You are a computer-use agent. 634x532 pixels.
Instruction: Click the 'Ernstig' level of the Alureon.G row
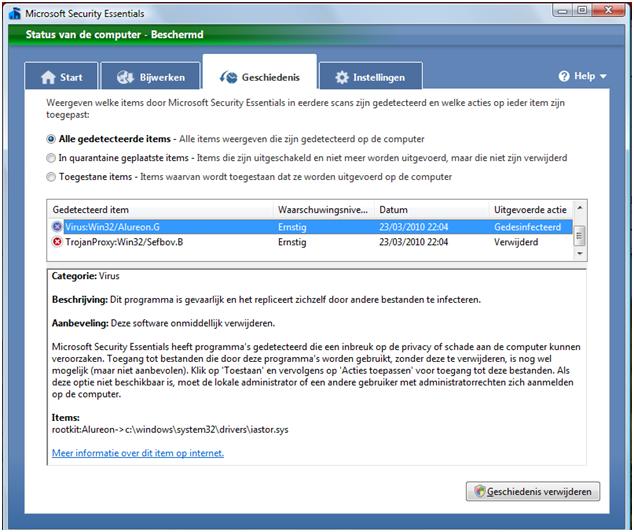[292, 227]
